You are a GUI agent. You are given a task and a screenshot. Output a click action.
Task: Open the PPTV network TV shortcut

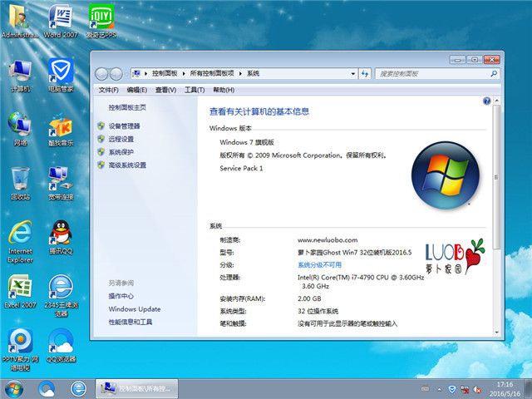20,349
